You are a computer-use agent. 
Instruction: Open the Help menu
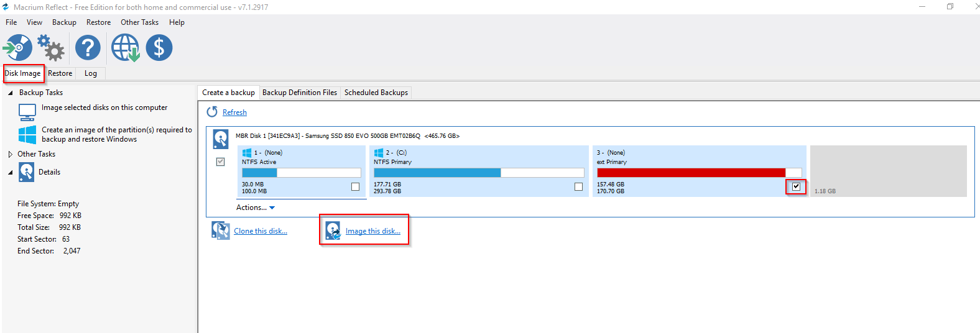pyautogui.click(x=177, y=22)
